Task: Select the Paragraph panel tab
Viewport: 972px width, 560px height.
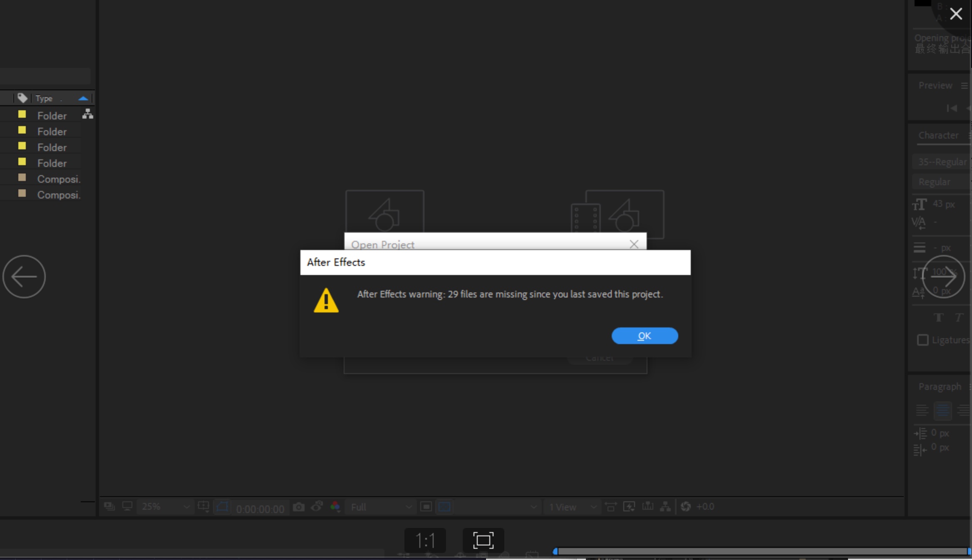Action: click(940, 387)
